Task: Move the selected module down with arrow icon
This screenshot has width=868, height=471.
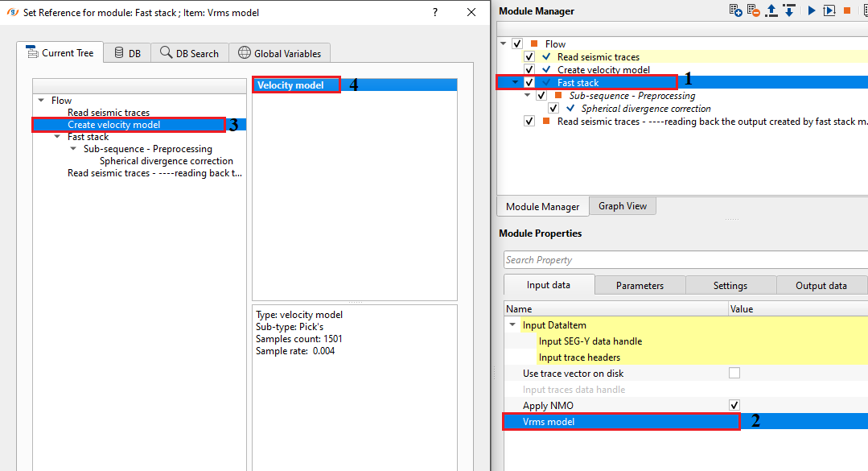Action: click(x=789, y=10)
